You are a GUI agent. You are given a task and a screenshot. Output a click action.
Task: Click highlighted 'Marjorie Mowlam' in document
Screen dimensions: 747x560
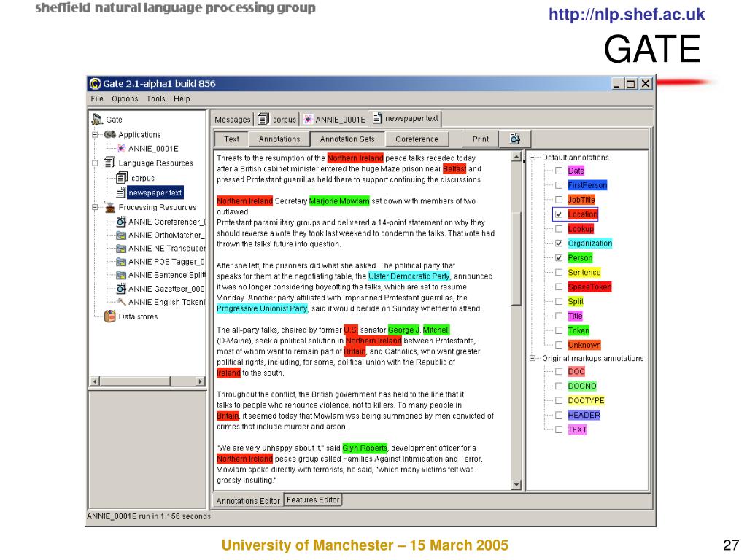coord(339,201)
